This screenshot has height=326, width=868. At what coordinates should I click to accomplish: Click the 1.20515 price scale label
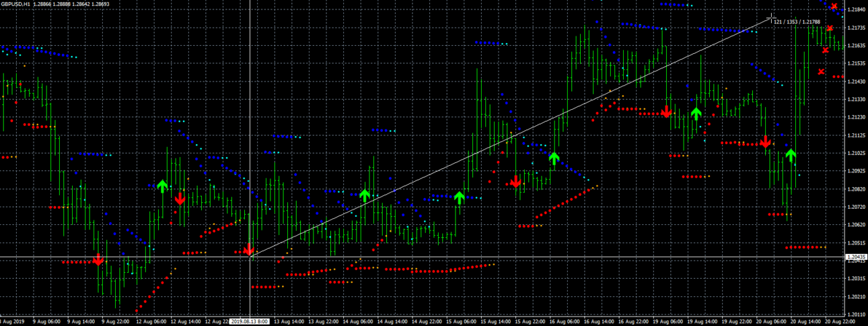click(857, 242)
